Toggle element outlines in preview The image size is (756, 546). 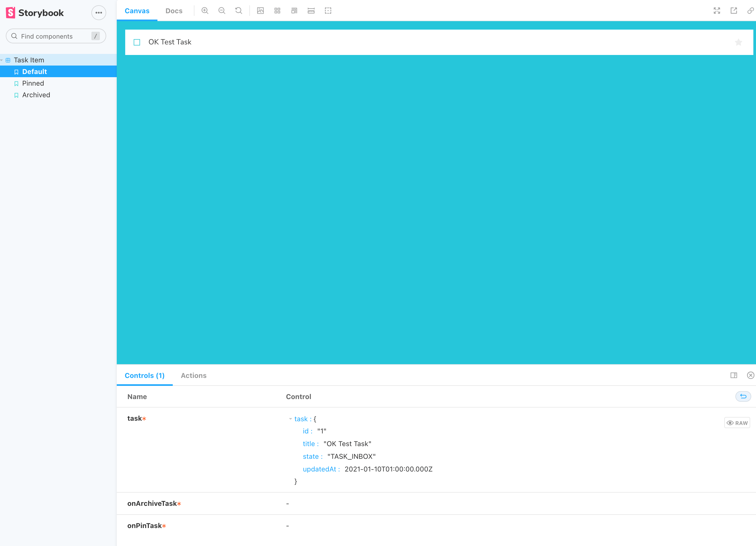pos(328,11)
